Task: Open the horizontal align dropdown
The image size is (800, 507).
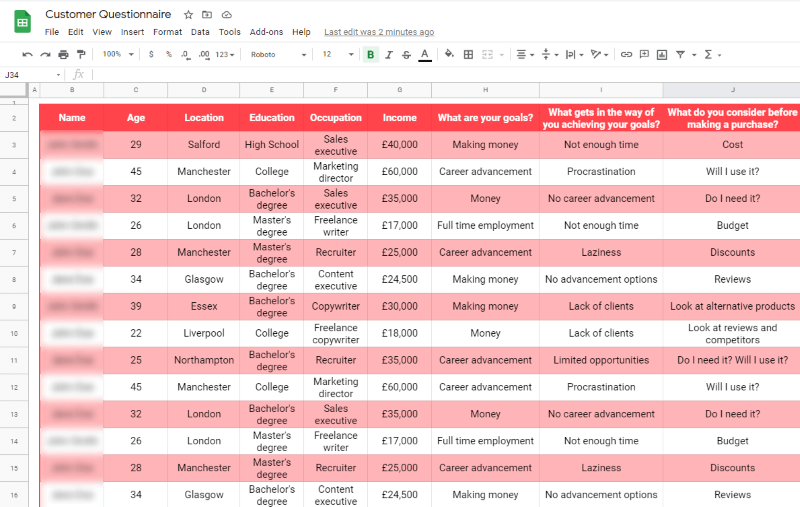Action: (524, 55)
